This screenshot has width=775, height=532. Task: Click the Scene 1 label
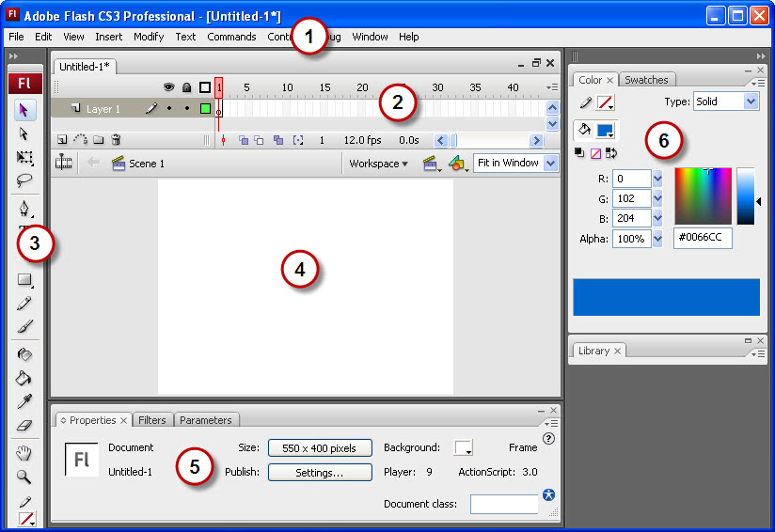[x=147, y=164]
